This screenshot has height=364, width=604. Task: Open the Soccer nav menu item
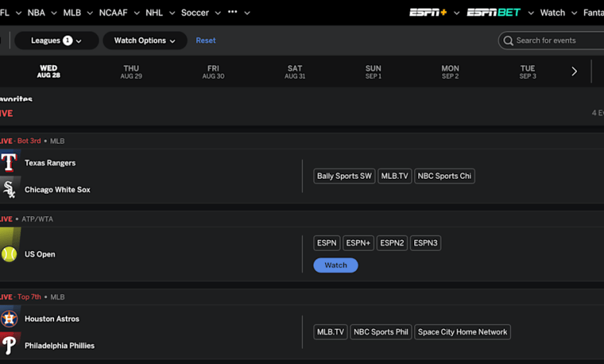(195, 12)
